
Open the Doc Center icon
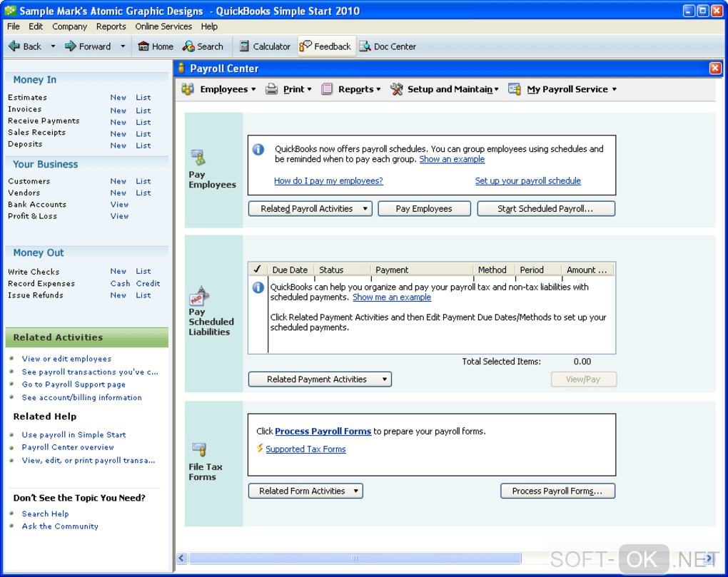click(365, 46)
